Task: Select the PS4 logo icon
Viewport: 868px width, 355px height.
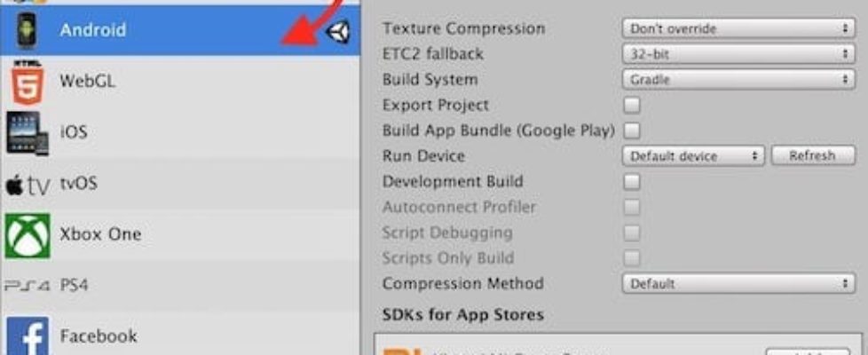Action: 27,286
